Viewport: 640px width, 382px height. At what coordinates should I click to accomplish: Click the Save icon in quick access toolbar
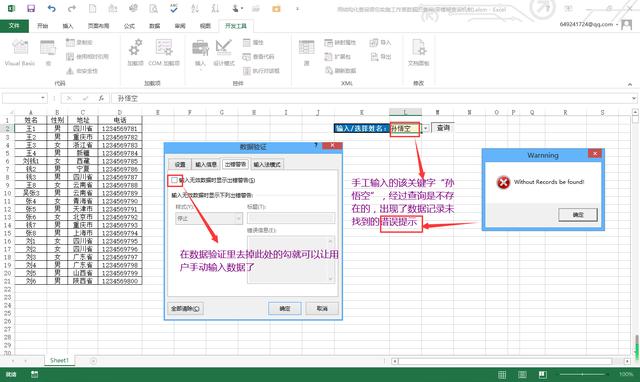[x=31, y=8]
